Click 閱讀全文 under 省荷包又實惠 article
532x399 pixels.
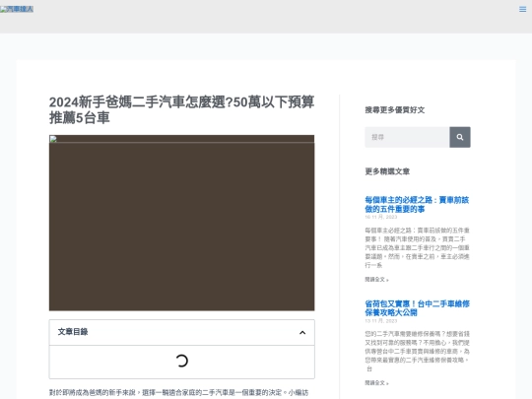pos(376,383)
